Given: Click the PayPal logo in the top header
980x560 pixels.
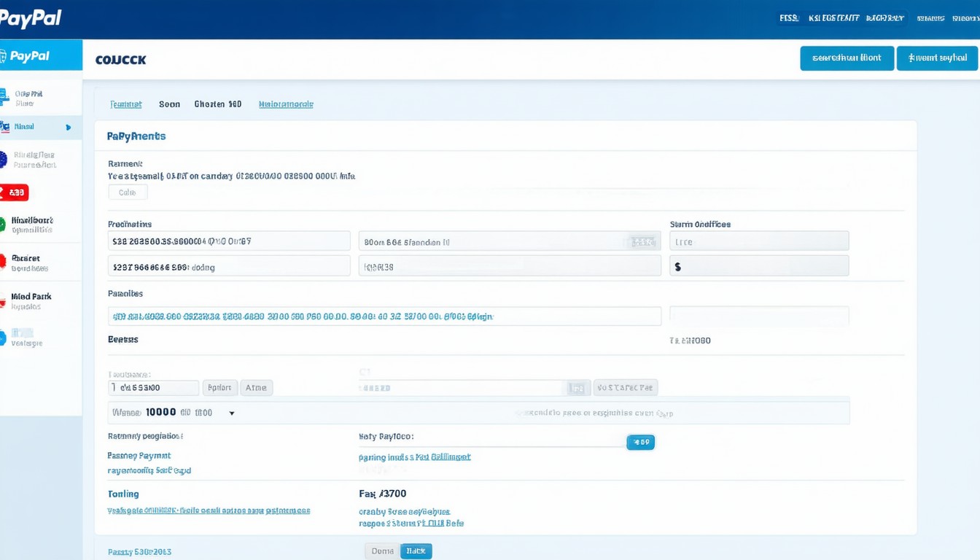Looking at the screenshot, I should point(31,19).
